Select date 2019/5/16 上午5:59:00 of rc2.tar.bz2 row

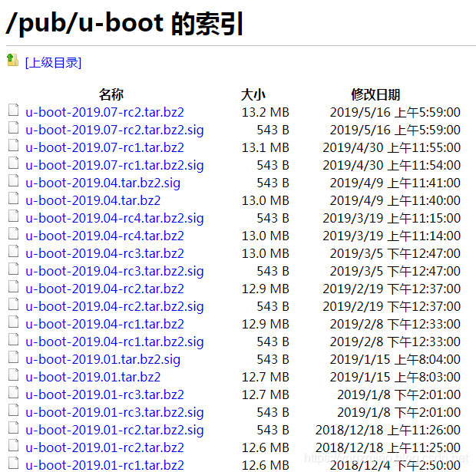pyautogui.click(x=395, y=112)
